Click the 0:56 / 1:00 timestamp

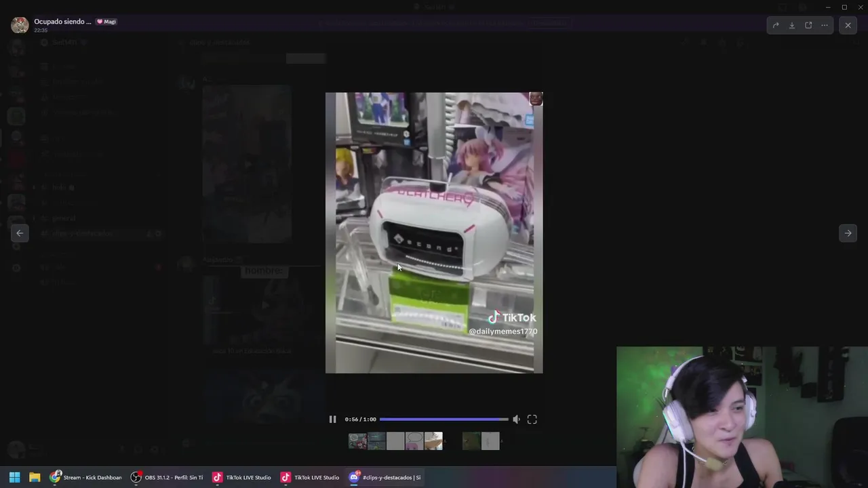[360, 420]
